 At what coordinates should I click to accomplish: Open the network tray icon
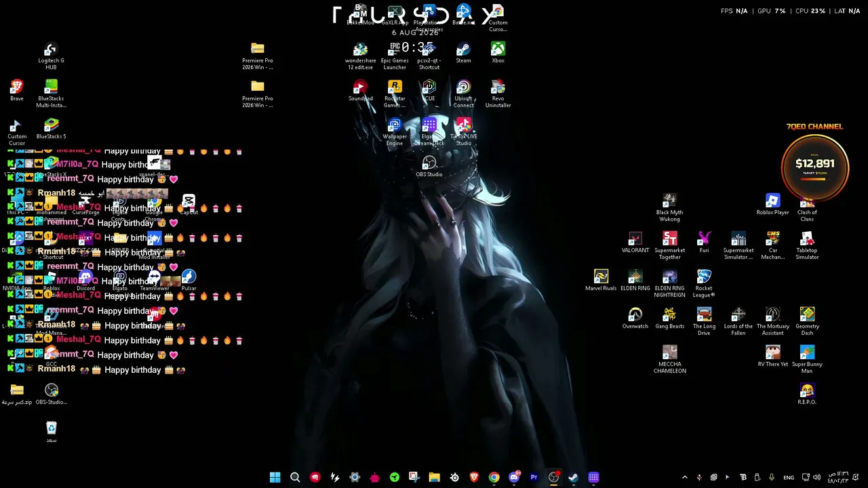[806, 477]
